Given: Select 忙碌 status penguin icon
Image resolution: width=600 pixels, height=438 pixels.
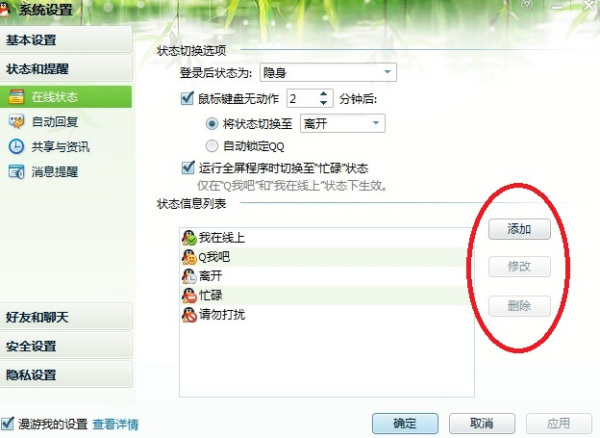Looking at the screenshot, I should (x=189, y=295).
